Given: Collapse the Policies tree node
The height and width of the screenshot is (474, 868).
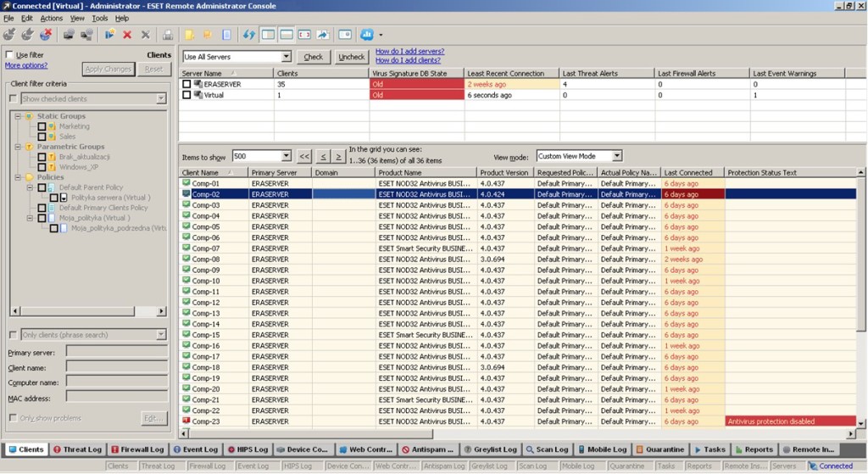Looking at the screenshot, I should (x=18, y=177).
